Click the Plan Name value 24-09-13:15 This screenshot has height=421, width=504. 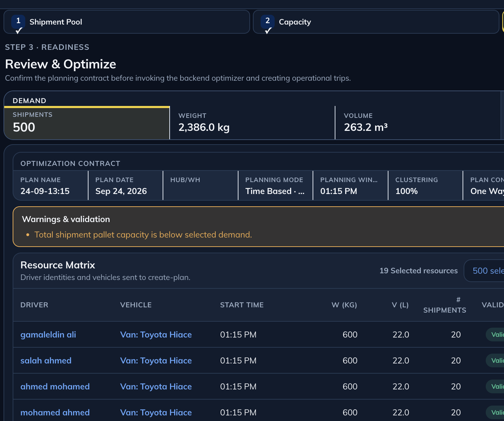coord(45,191)
